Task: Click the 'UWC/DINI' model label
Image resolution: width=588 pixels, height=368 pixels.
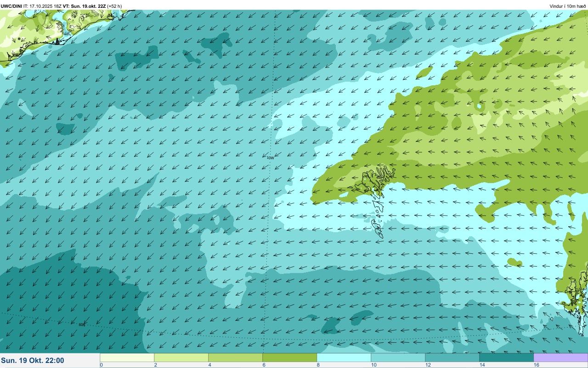Action: click(11, 6)
